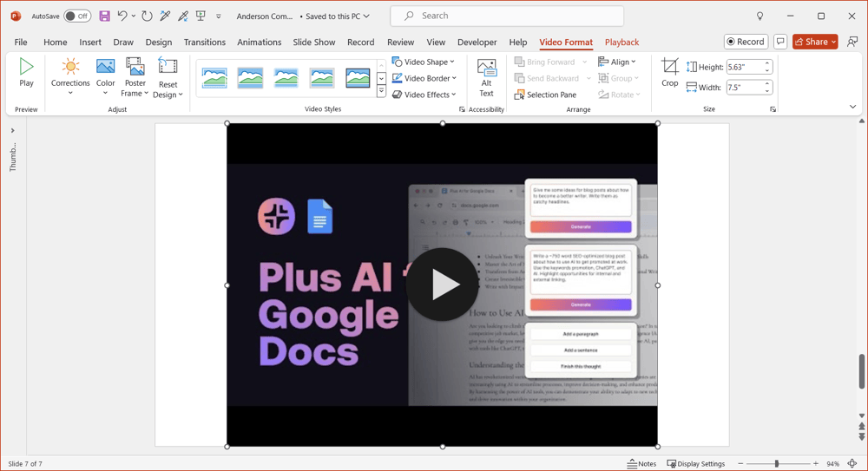
Task: Click the Search box
Action: [507, 16]
